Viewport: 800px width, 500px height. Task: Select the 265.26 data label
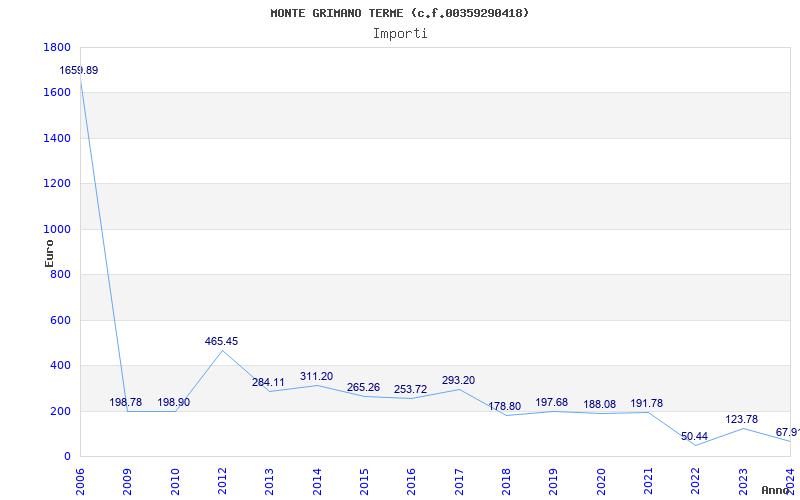click(363, 387)
